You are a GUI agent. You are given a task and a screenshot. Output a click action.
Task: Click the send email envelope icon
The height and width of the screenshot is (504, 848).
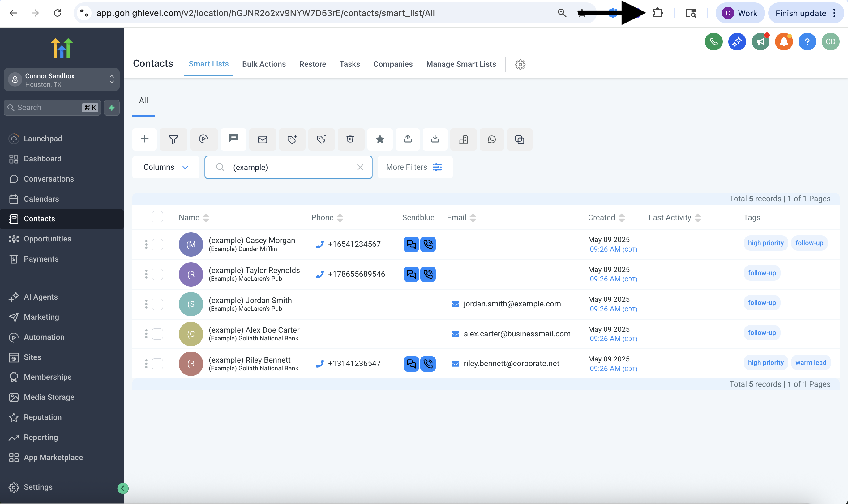pyautogui.click(x=263, y=139)
